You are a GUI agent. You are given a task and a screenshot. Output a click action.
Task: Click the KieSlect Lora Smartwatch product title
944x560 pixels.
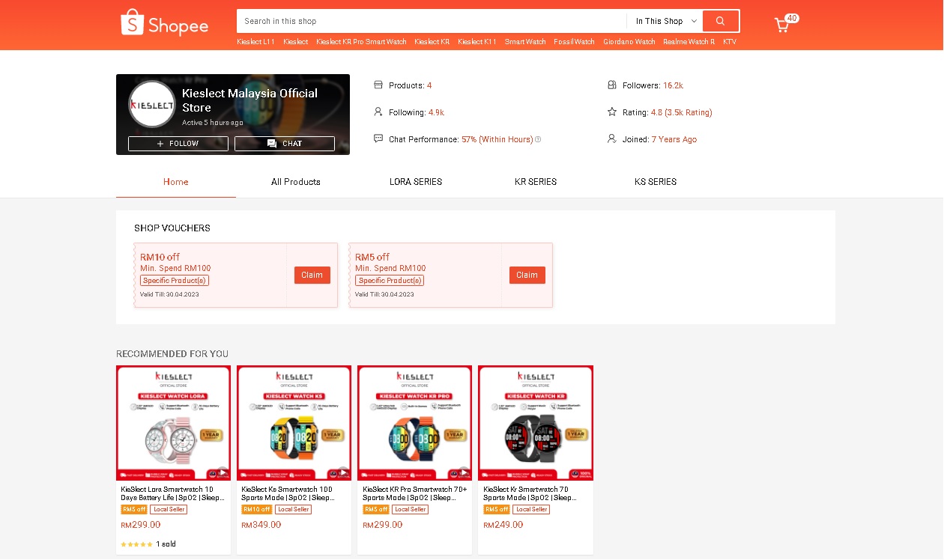(x=172, y=493)
